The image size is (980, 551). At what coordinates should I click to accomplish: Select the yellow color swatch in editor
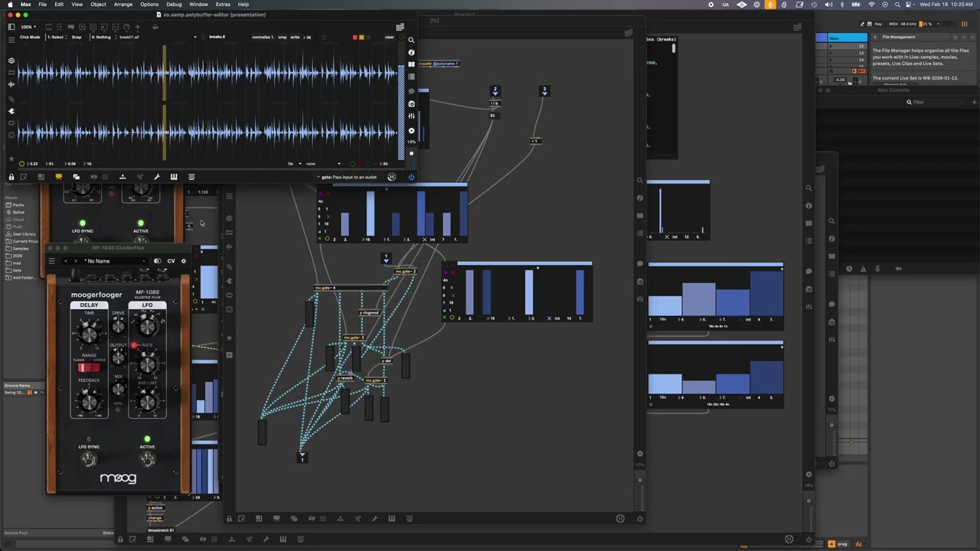click(x=361, y=37)
